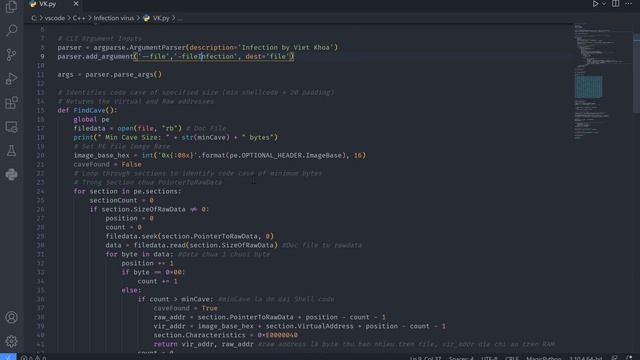Open the Explorer view in activity bar
This screenshot has width=640, height=360.
click(11, 7)
